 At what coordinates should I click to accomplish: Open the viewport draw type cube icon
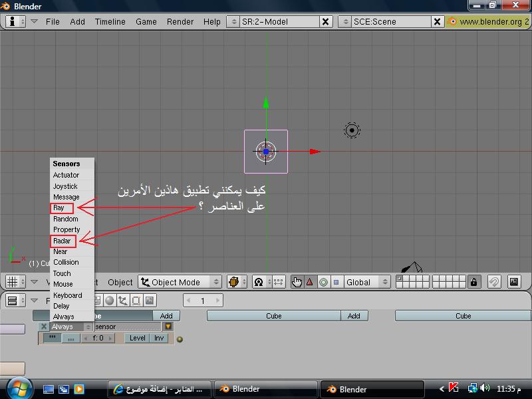tap(237, 282)
